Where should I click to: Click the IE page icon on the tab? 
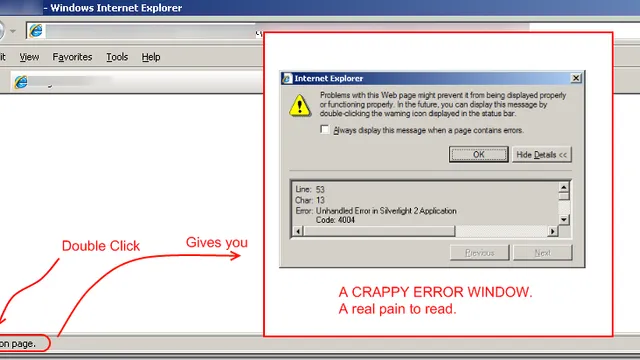21,82
